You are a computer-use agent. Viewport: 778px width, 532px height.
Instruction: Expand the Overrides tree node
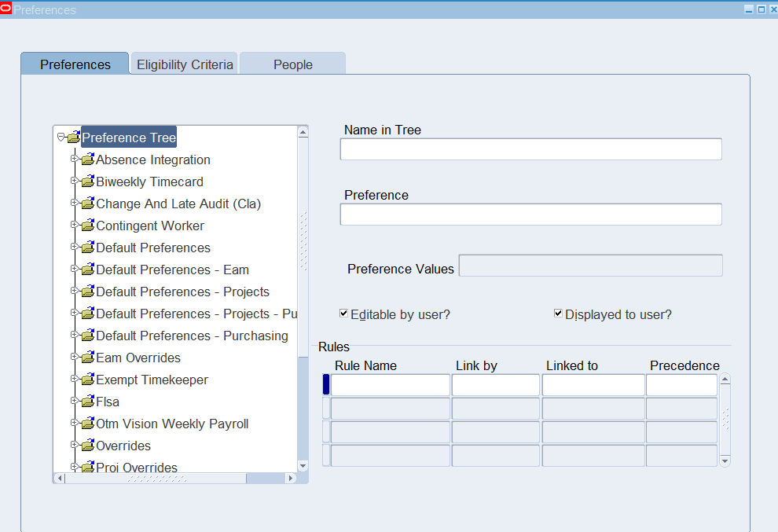tap(75, 445)
